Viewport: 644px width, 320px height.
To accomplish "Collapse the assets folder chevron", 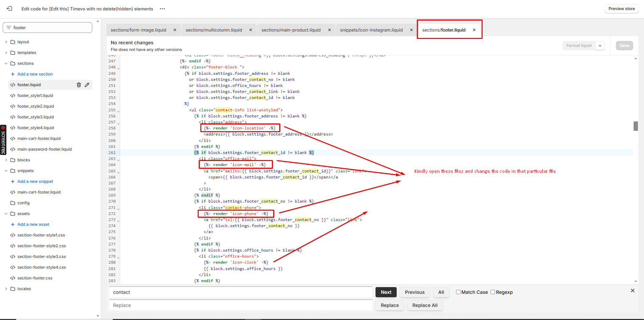I will [6, 214].
